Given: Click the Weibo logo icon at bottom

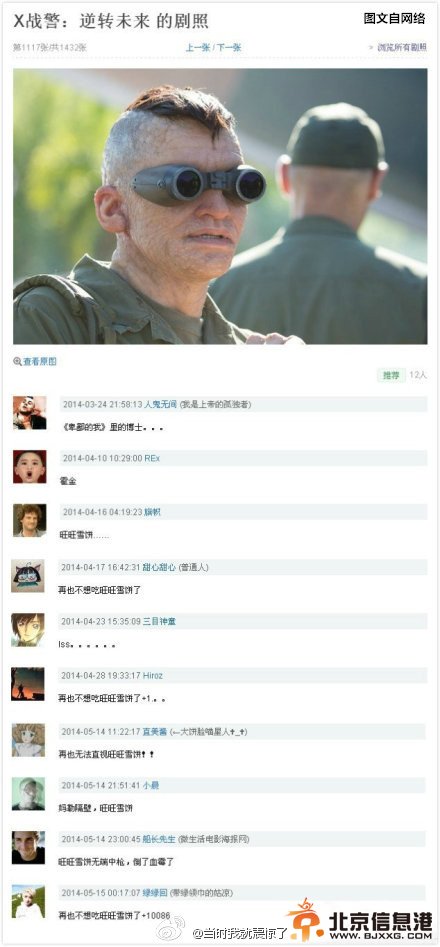Looking at the screenshot, I should tap(171, 928).
